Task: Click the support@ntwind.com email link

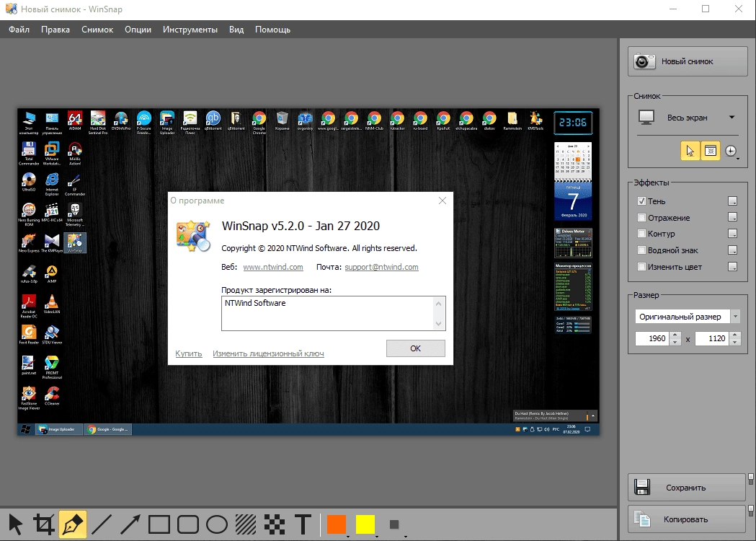Action: 381,267
